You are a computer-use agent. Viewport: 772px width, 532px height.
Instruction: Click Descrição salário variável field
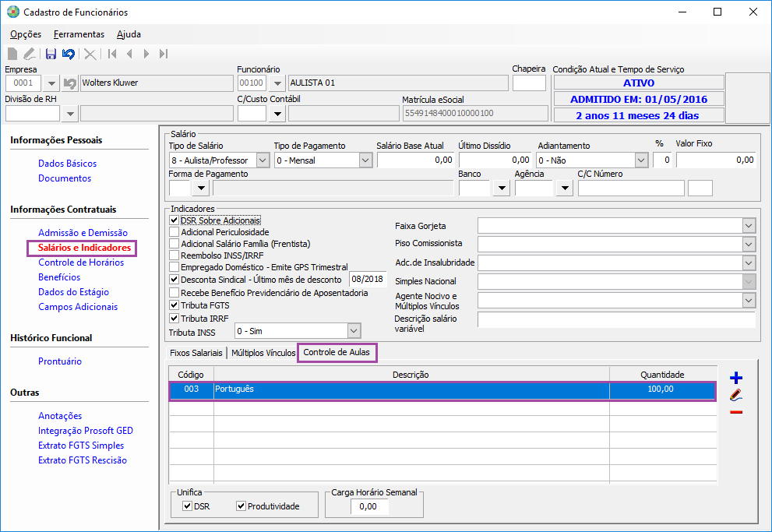[x=616, y=319]
